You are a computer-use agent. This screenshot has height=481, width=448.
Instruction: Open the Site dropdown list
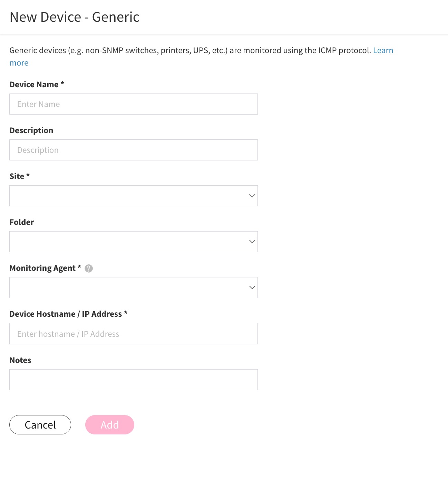[134, 196]
